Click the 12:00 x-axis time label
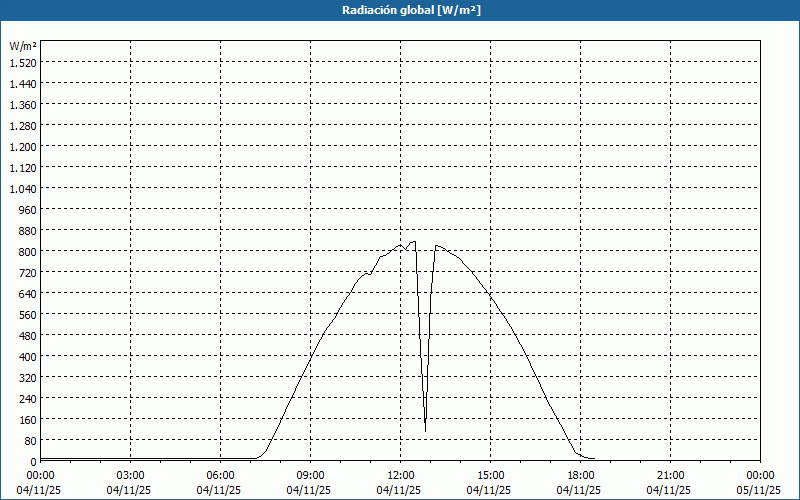Viewport: 800px width, 500px height. coord(400,475)
